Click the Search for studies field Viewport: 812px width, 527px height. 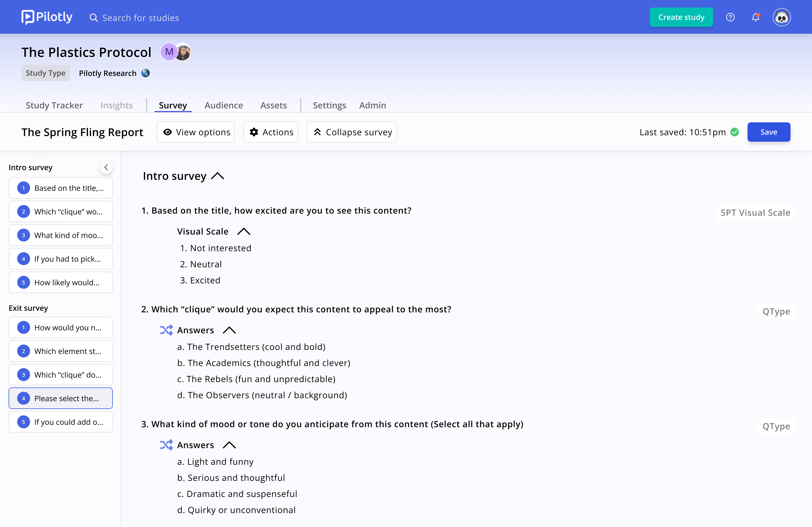pyautogui.click(x=141, y=18)
